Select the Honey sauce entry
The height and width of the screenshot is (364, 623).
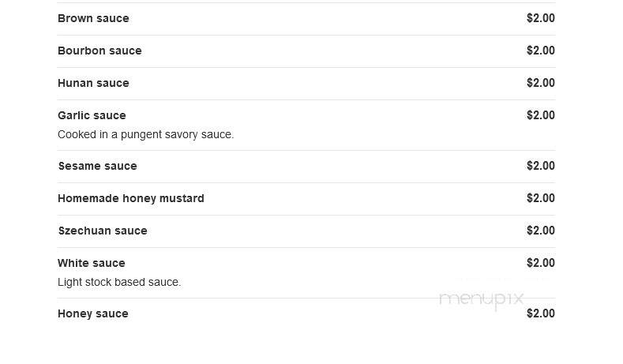click(x=93, y=314)
